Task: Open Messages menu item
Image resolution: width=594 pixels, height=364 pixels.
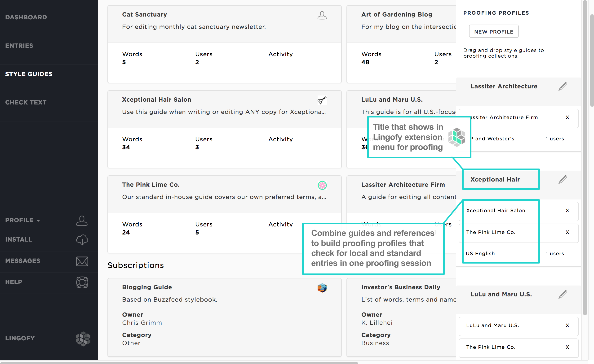Action: tap(23, 261)
